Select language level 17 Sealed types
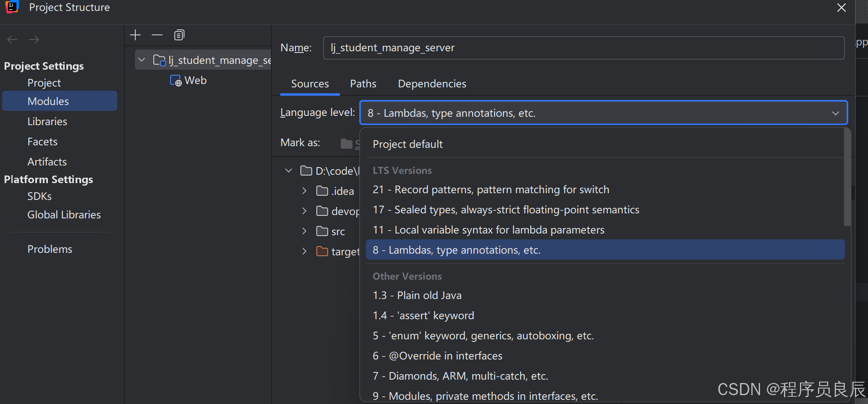The width and height of the screenshot is (868, 404). coord(506,210)
